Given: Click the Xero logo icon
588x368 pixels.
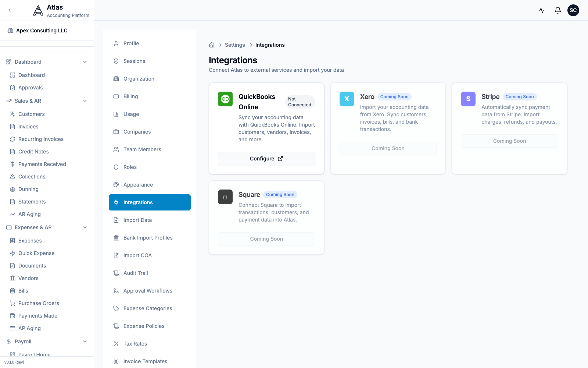Looking at the screenshot, I should tap(347, 99).
